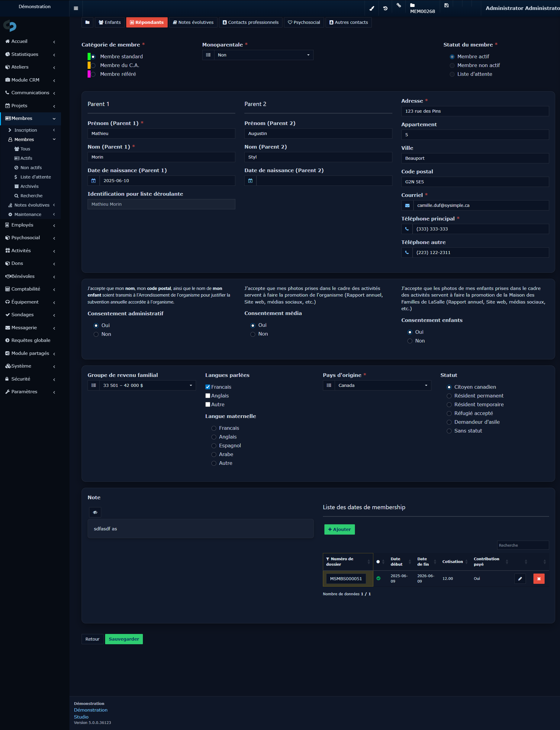Screen dimensions: 560x730
Task: Click the envelope icon next to Courriel
Action: tap(407, 205)
